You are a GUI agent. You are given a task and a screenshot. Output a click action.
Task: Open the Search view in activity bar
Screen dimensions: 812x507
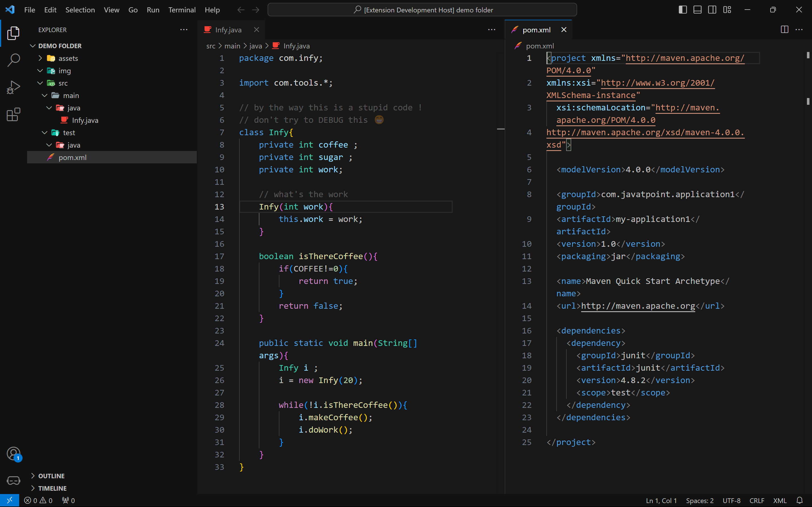pyautogui.click(x=14, y=60)
